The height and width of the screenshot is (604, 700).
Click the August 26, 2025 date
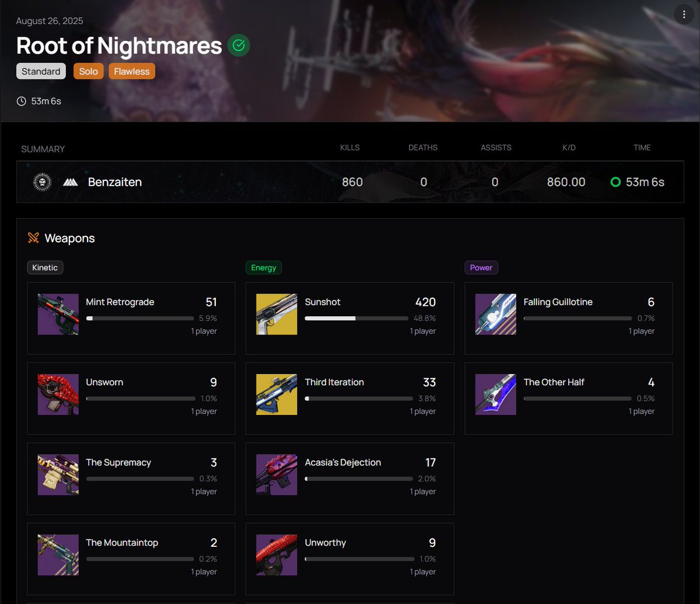coord(50,21)
